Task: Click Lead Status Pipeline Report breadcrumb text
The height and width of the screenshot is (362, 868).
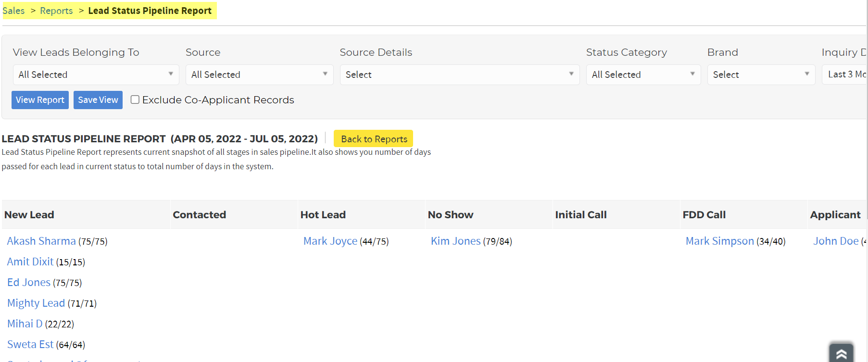Action: (x=150, y=11)
